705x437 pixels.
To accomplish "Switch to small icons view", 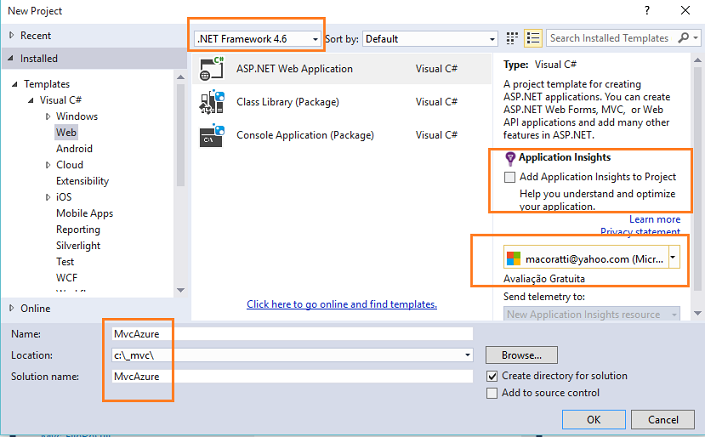I will tap(512, 38).
